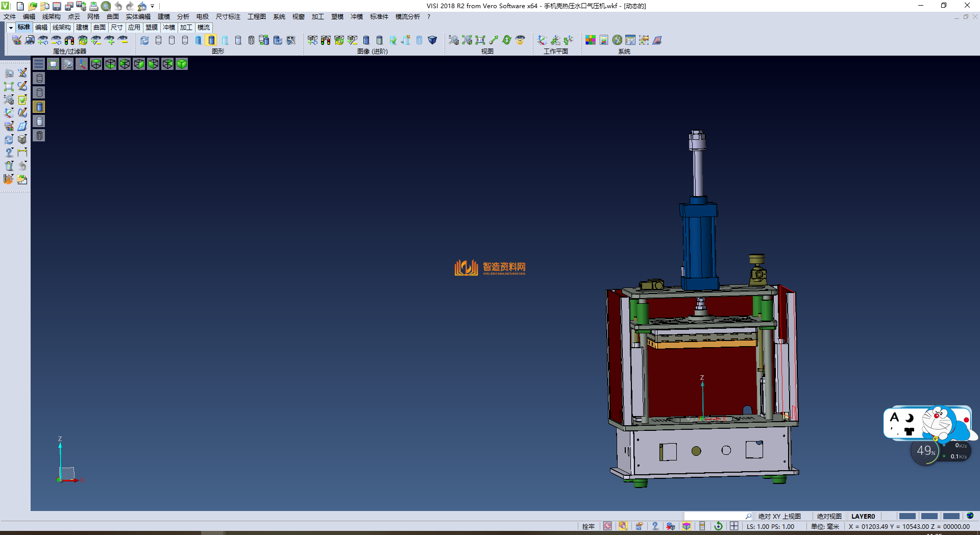Toggle the selected blue cylinder in left strip

[39, 107]
